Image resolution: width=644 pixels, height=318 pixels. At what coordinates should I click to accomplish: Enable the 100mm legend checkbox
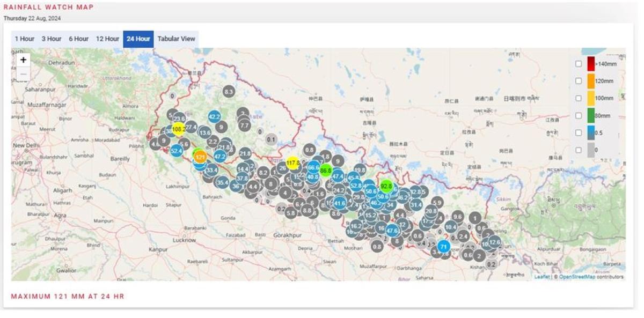[579, 98]
